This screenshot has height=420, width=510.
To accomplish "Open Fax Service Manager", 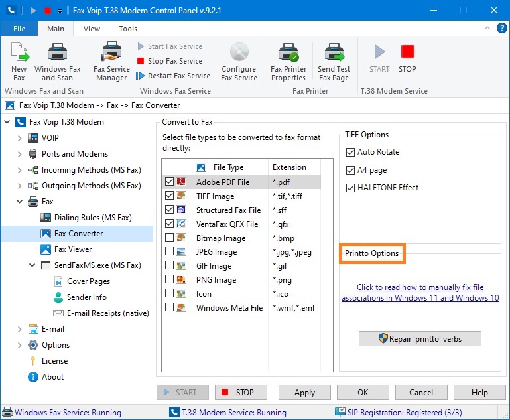I will point(111,62).
